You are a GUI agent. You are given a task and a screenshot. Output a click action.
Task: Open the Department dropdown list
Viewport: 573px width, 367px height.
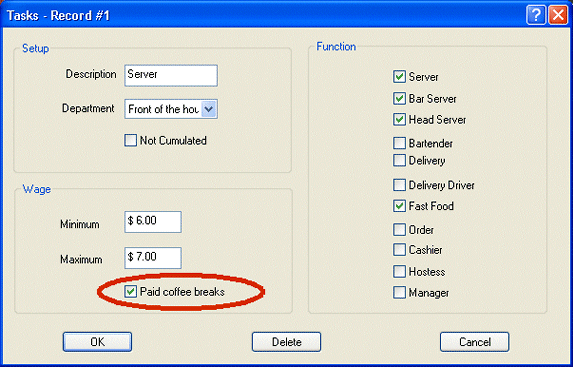[209, 109]
